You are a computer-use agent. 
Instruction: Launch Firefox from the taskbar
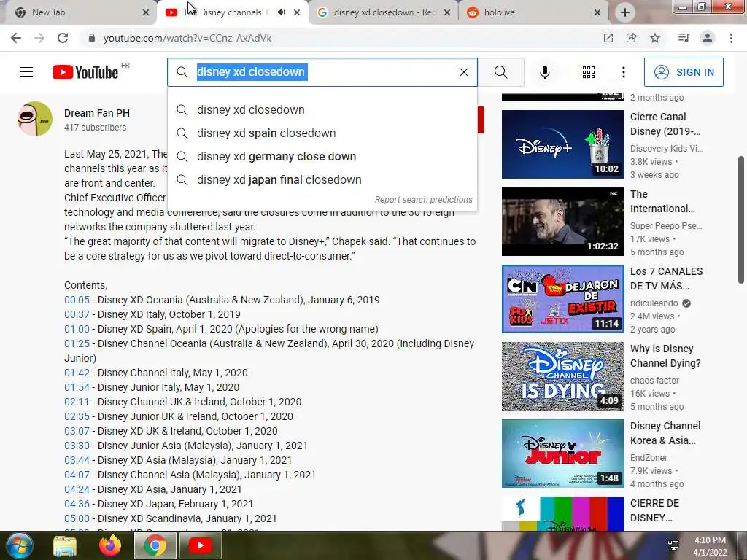click(110, 545)
